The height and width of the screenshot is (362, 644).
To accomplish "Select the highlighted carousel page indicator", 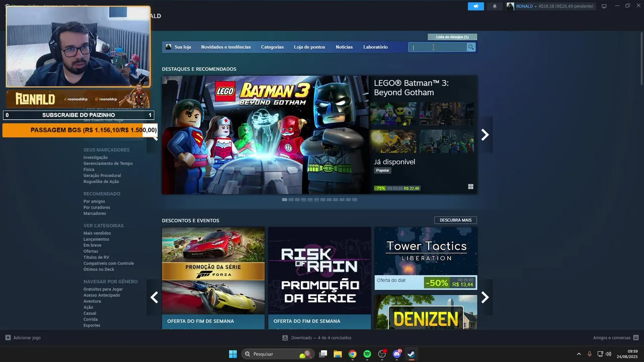I will click(285, 200).
